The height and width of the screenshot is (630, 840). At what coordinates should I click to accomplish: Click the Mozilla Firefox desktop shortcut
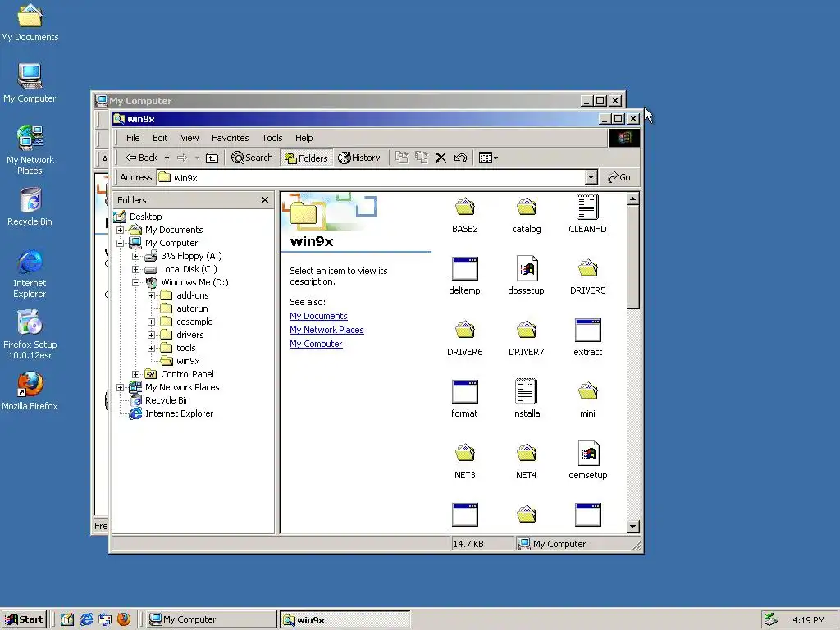click(x=30, y=391)
